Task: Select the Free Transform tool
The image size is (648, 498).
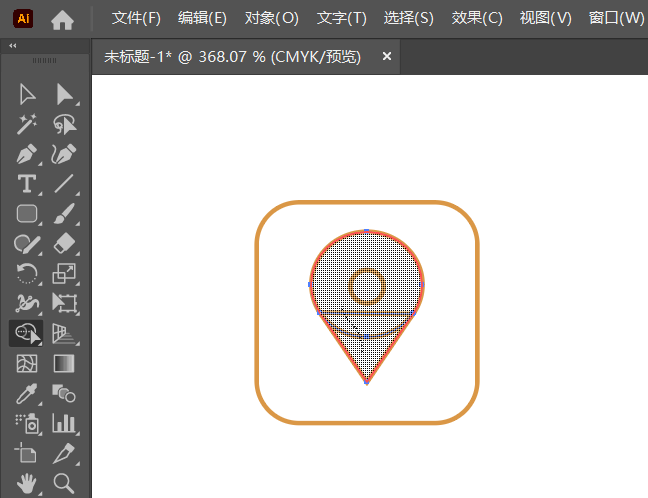Action: click(65, 303)
